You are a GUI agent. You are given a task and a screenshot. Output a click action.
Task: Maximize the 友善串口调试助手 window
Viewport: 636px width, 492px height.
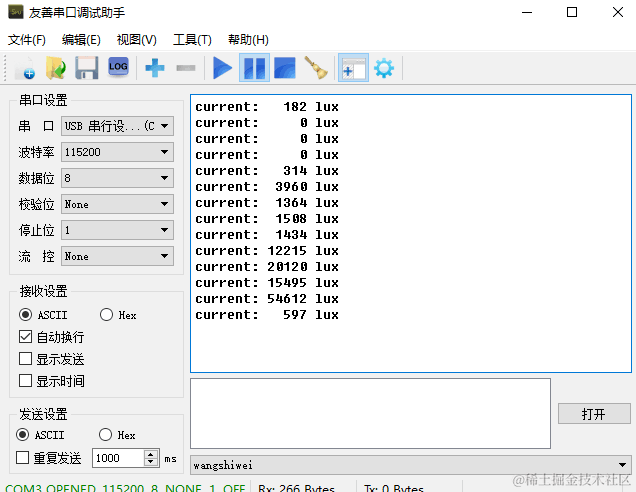tap(572, 12)
